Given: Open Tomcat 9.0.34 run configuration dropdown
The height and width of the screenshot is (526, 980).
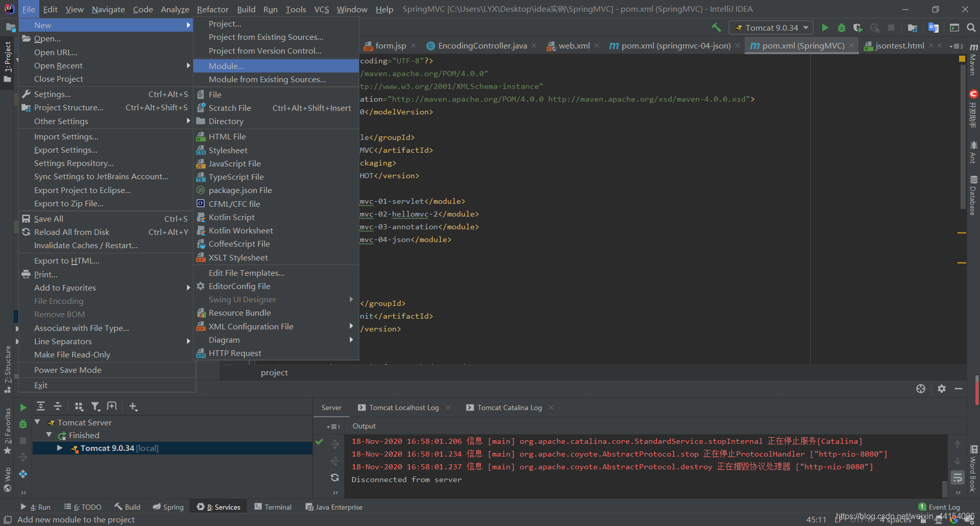Looking at the screenshot, I should pos(771,28).
